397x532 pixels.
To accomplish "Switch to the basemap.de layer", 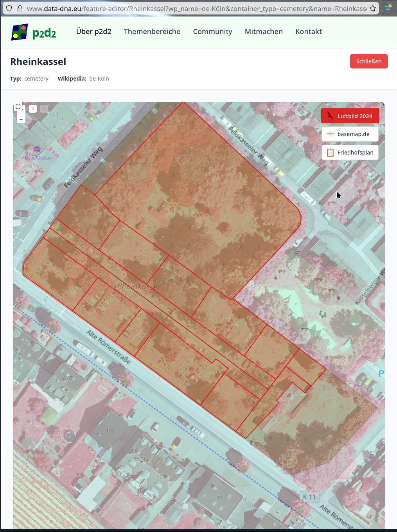I will click(350, 134).
